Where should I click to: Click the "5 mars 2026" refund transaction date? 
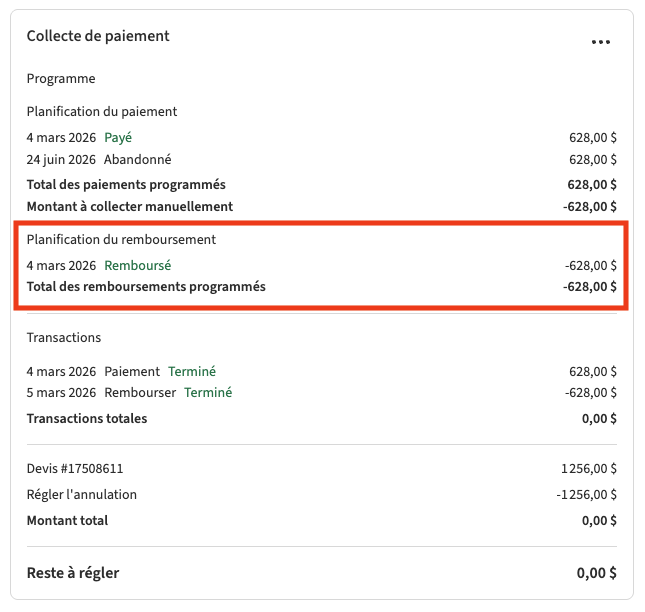pyautogui.click(x=61, y=393)
